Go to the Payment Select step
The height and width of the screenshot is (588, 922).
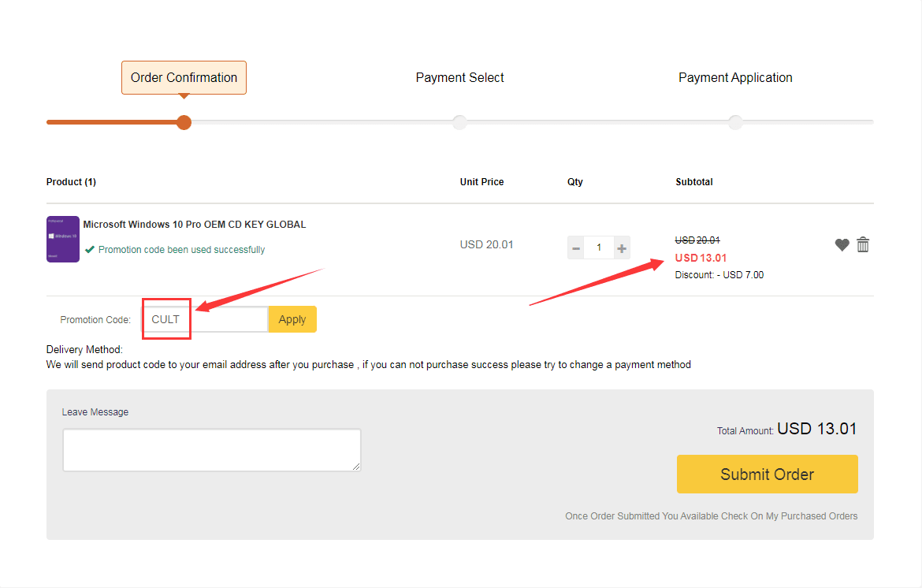[x=459, y=78]
